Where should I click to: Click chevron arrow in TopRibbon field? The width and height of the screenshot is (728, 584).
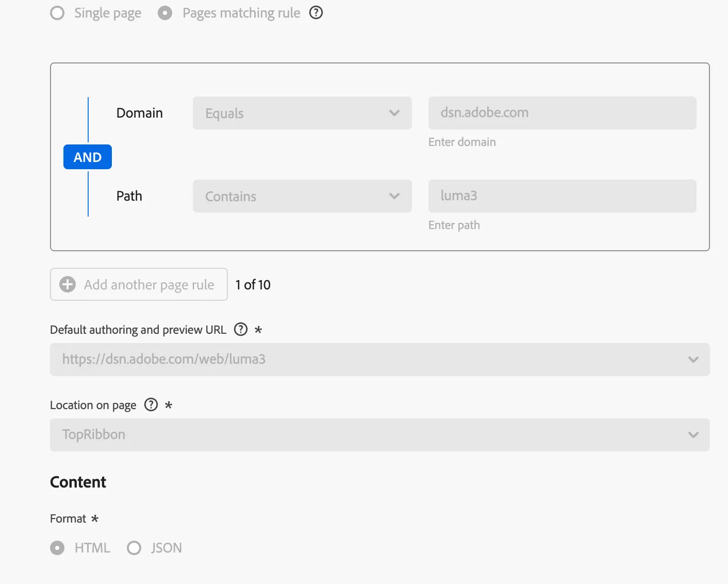(693, 435)
